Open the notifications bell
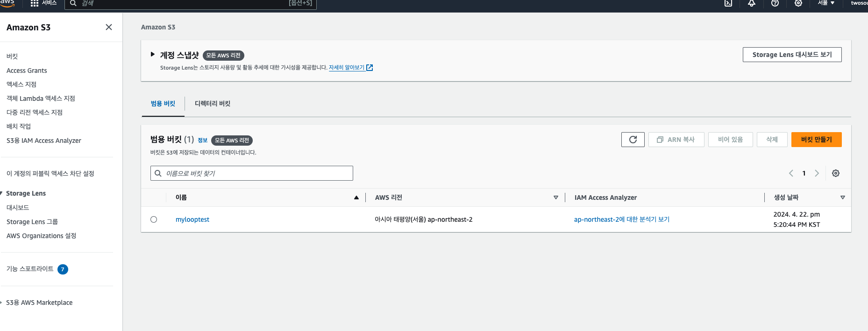868x331 pixels. (x=752, y=3)
